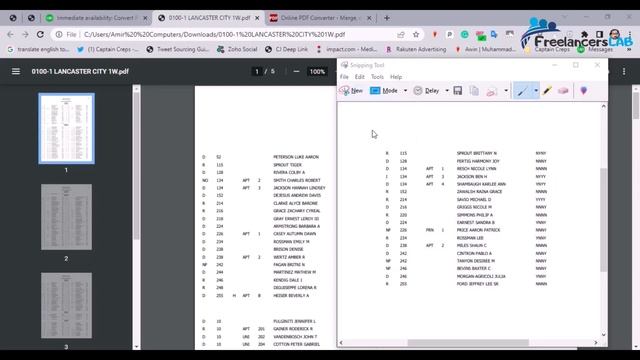Expand the Delay dropdown arrow
The width and height of the screenshot is (640, 360).
[x=447, y=91]
